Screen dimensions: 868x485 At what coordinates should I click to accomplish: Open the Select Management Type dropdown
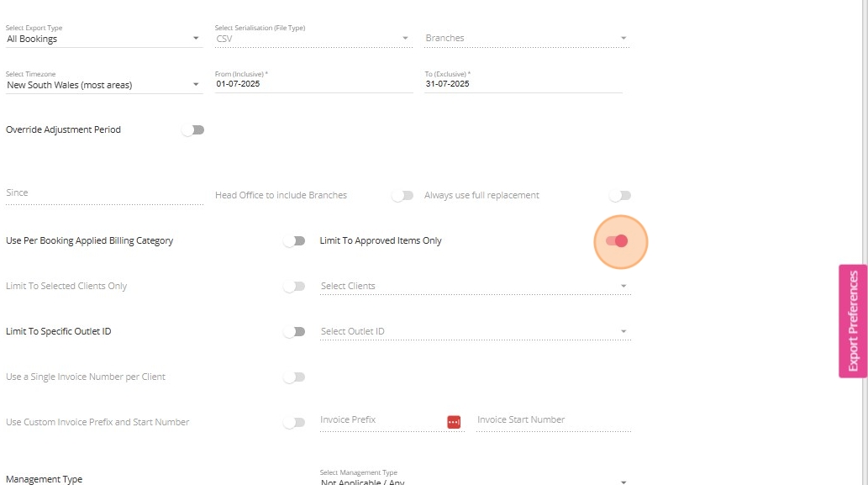[475, 479]
